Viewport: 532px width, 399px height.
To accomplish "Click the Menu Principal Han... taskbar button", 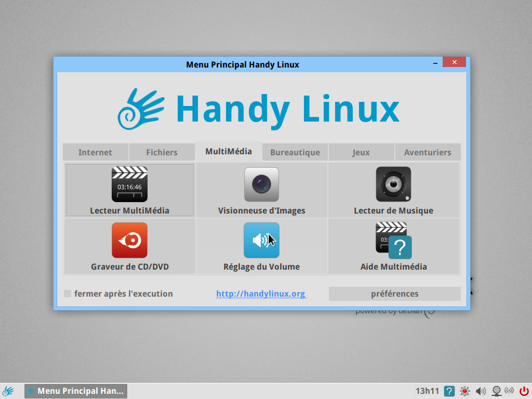I will click(x=76, y=391).
